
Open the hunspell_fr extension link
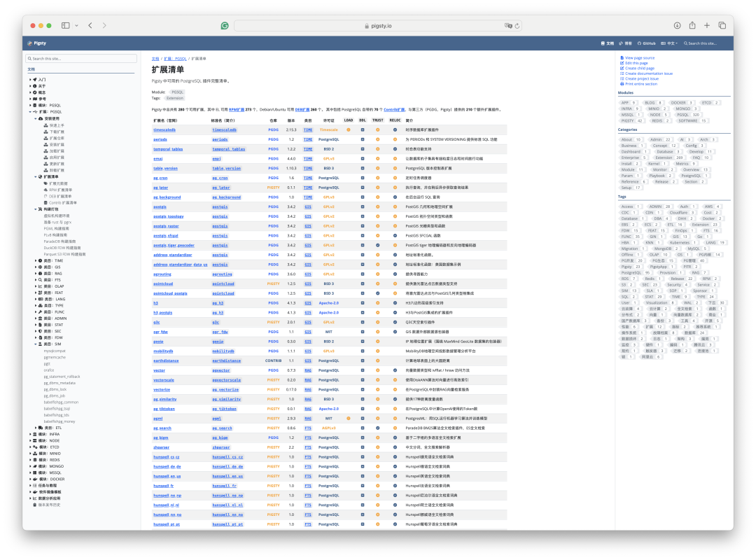pos(163,486)
